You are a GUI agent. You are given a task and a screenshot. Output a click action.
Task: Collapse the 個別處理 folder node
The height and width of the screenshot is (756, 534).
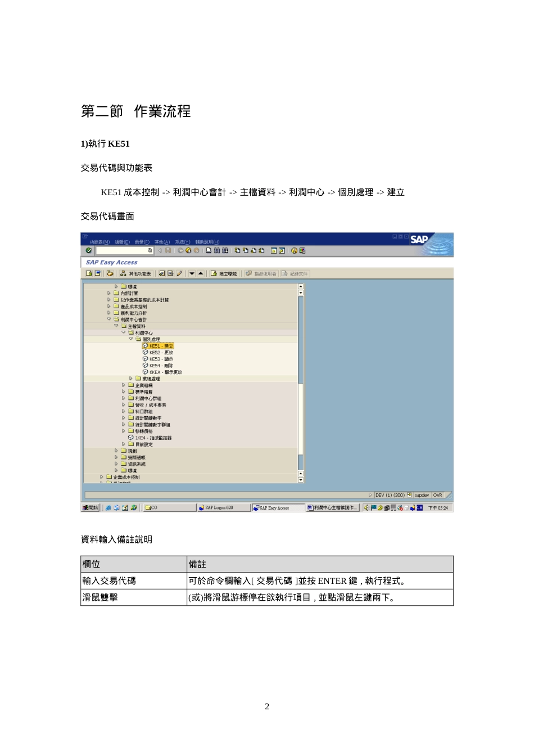click(131, 339)
